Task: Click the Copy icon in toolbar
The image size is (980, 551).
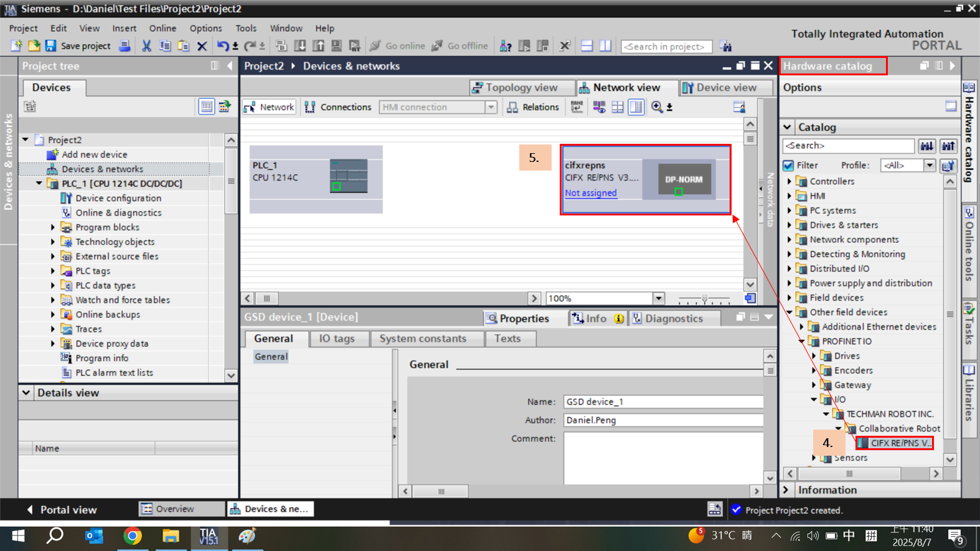Action: pyautogui.click(x=165, y=45)
